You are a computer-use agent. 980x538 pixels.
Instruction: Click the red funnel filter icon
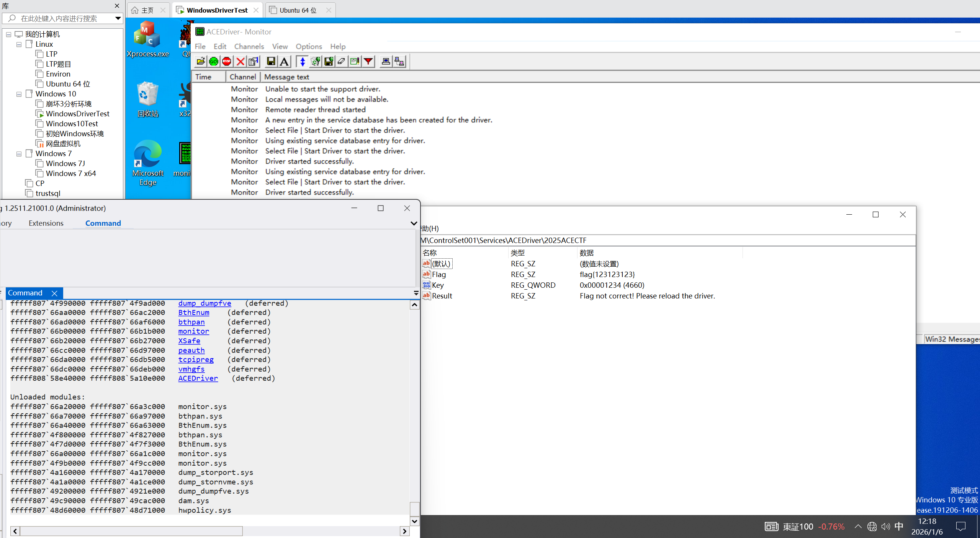[368, 62]
